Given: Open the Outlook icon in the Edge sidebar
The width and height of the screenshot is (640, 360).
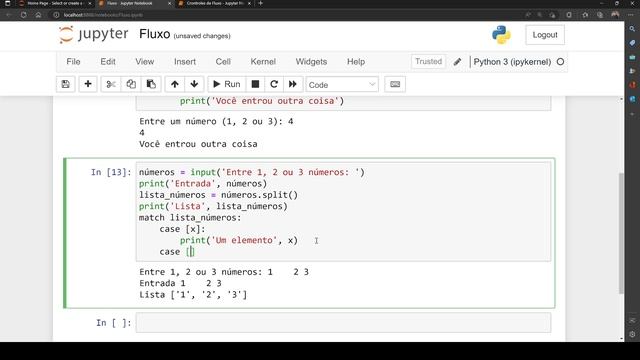Looking at the screenshot, I should point(632,99).
